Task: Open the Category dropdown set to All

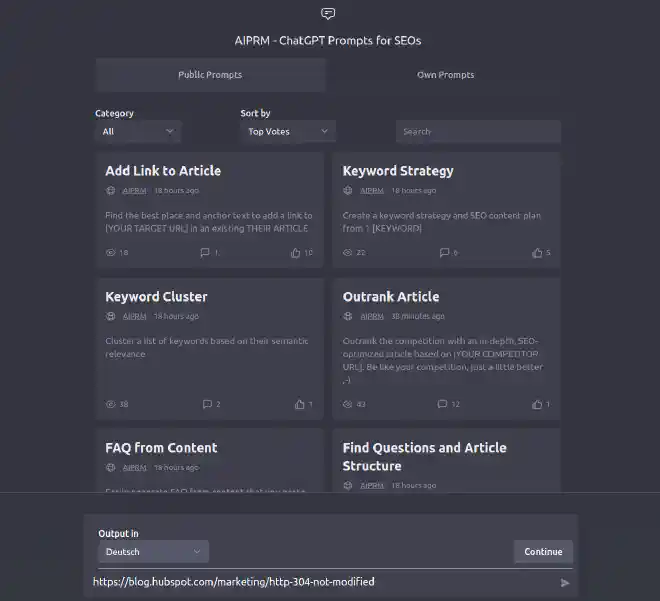Action: coord(138,131)
